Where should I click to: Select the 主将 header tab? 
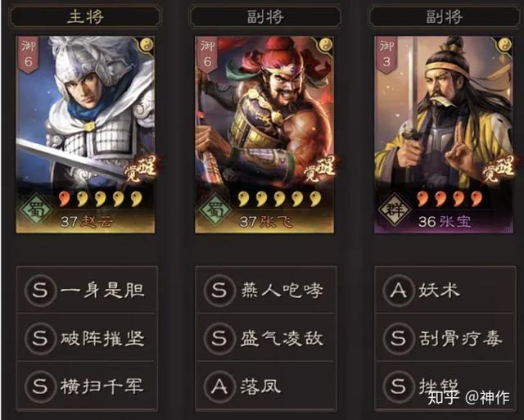85,16
